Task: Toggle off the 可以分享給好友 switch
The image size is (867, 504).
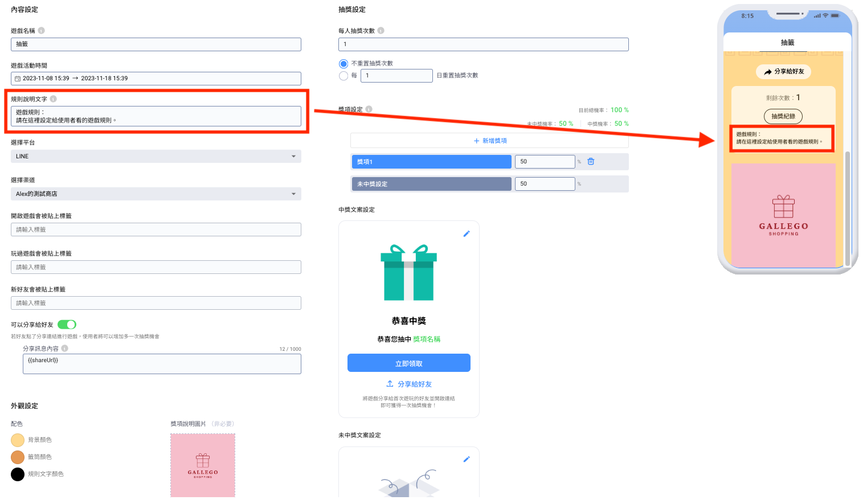Action: coord(67,325)
